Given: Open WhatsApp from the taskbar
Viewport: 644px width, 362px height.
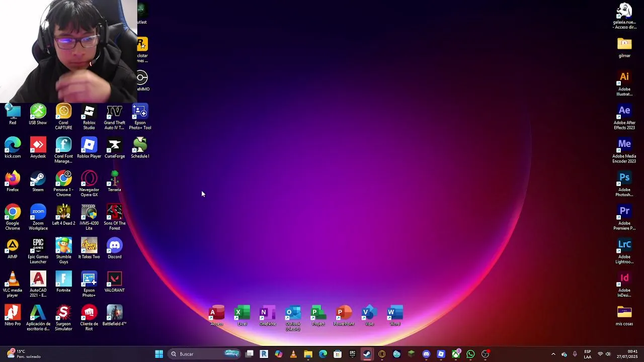Looking at the screenshot, I should [470, 354].
